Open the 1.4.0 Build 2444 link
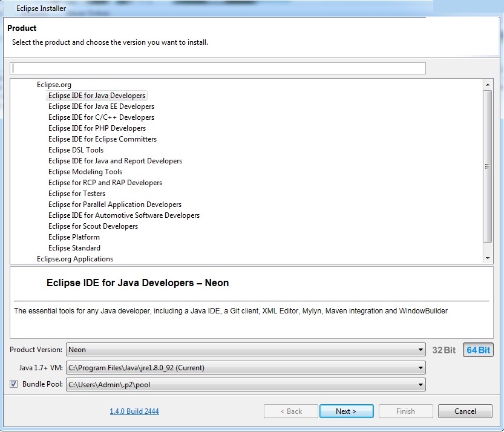Image resolution: width=504 pixels, height=432 pixels. coord(134,411)
